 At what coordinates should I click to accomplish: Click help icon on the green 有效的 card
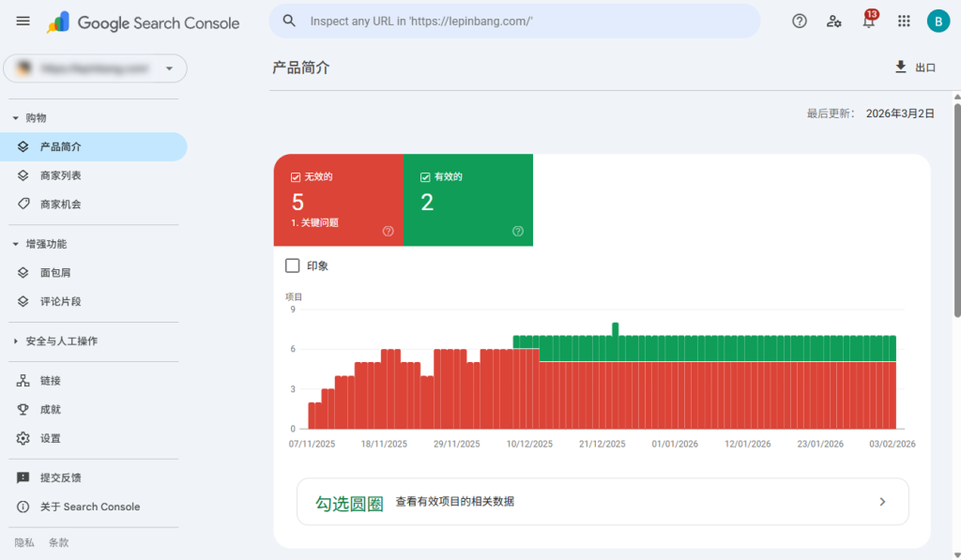pyautogui.click(x=517, y=232)
